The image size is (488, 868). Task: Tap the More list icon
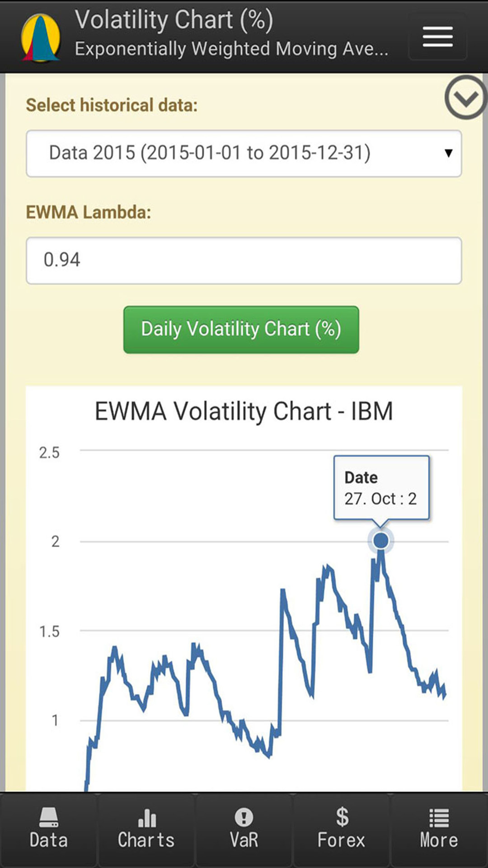pyautogui.click(x=439, y=817)
